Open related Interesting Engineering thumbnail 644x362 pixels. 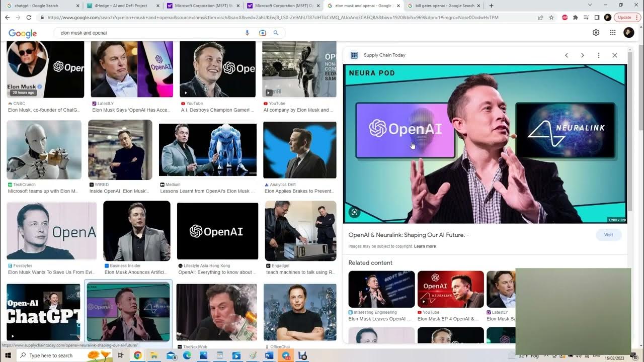tap(381, 289)
